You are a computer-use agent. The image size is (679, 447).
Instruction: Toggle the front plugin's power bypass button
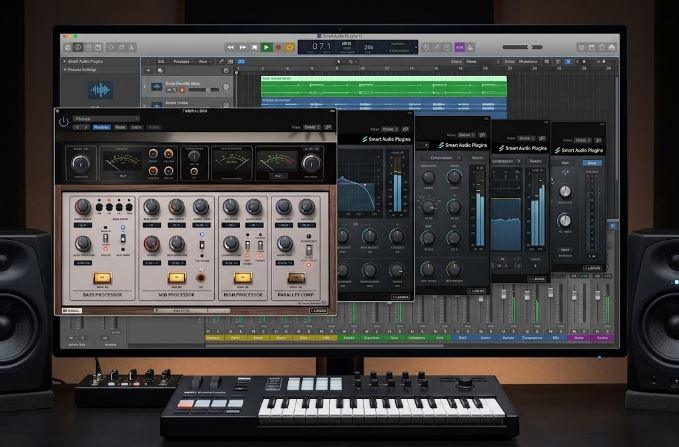(x=64, y=122)
